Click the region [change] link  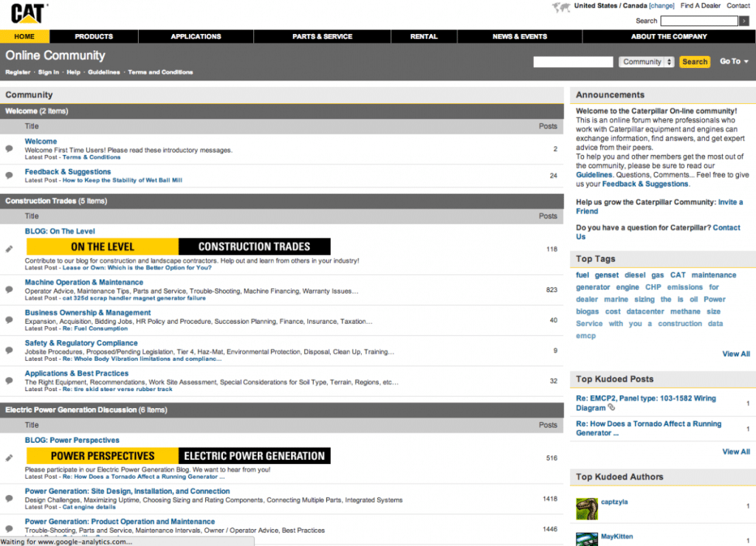coord(661,6)
